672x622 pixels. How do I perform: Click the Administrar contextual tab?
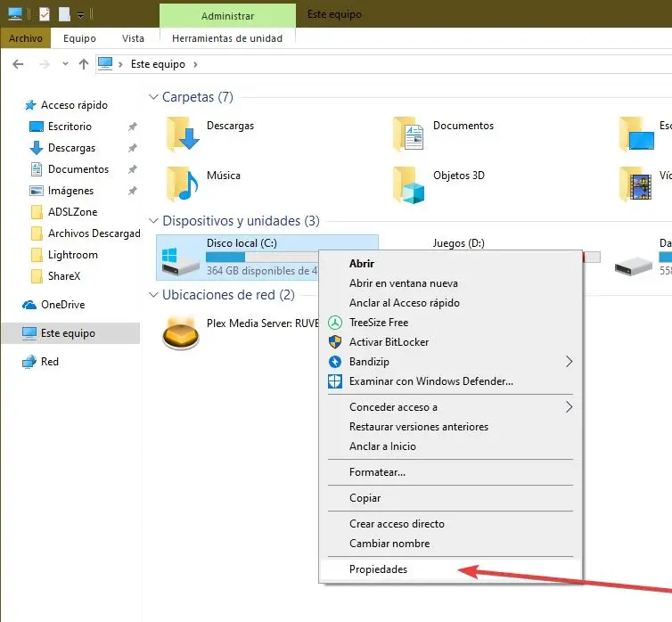pyautogui.click(x=227, y=16)
